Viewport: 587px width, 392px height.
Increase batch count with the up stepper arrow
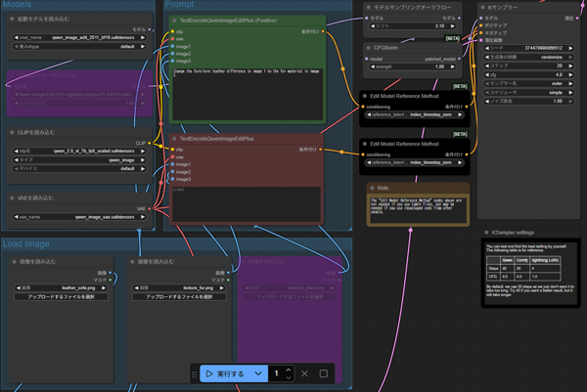(x=290, y=370)
